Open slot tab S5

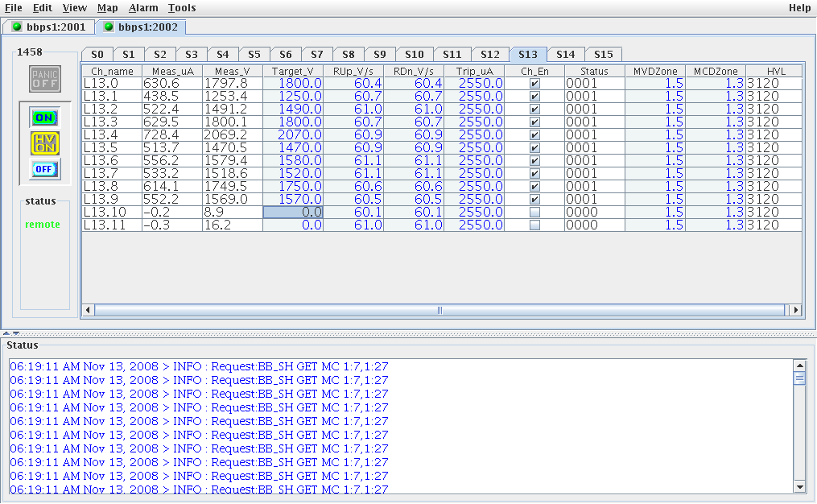[254, 54]
